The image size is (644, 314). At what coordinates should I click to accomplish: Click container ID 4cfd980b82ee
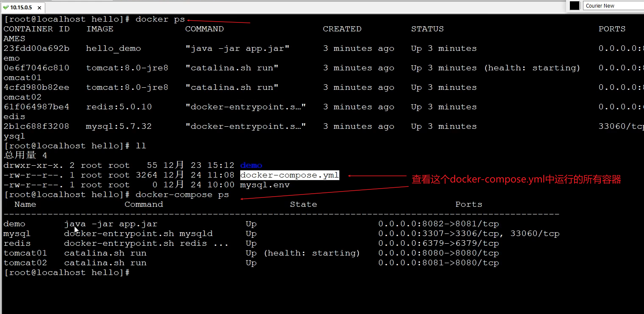[36, 87]
